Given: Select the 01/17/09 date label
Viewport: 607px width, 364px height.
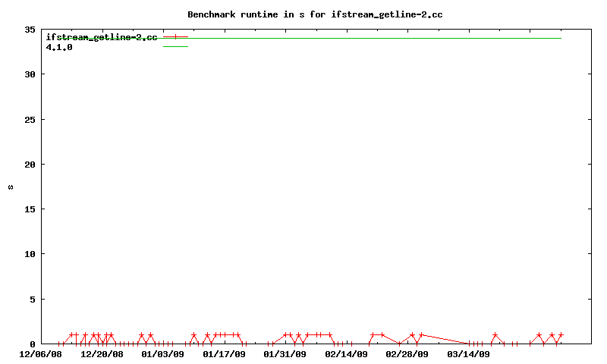Looking at the screenshot, I should point(224,354).
